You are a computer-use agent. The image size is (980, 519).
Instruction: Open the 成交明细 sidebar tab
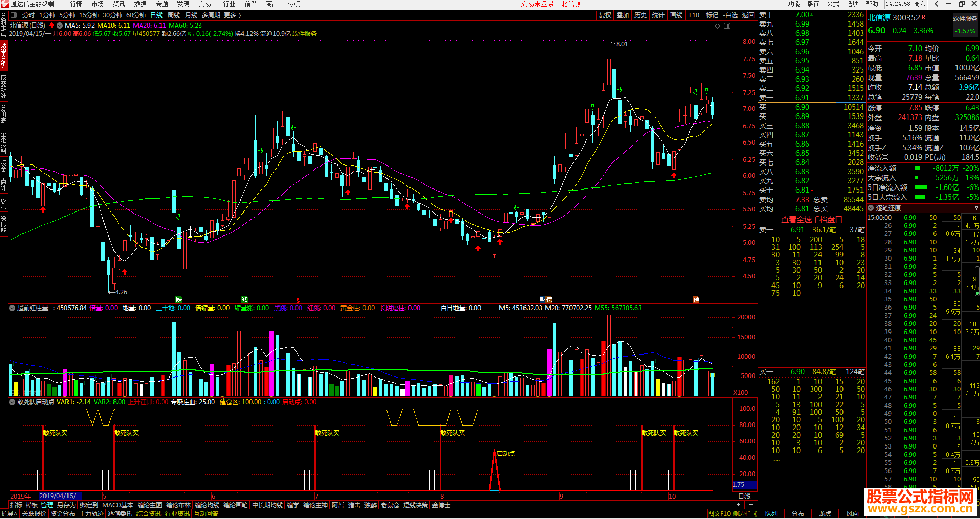click(x=4, y=86)
